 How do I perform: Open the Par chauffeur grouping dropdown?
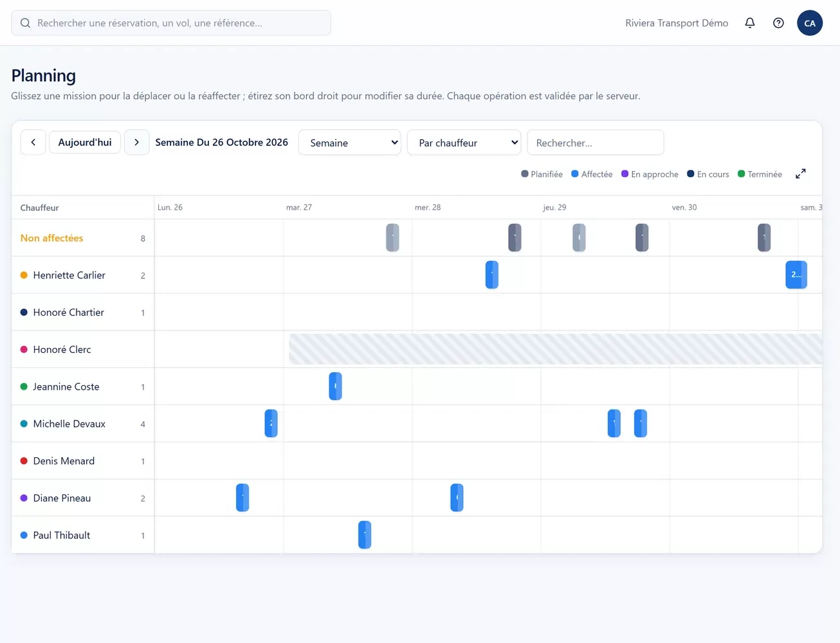point(464,143)
